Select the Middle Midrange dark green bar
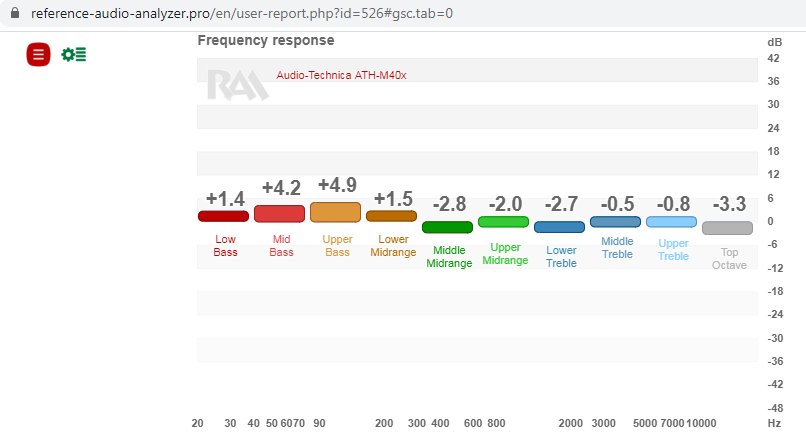 (x=447, y=227)
